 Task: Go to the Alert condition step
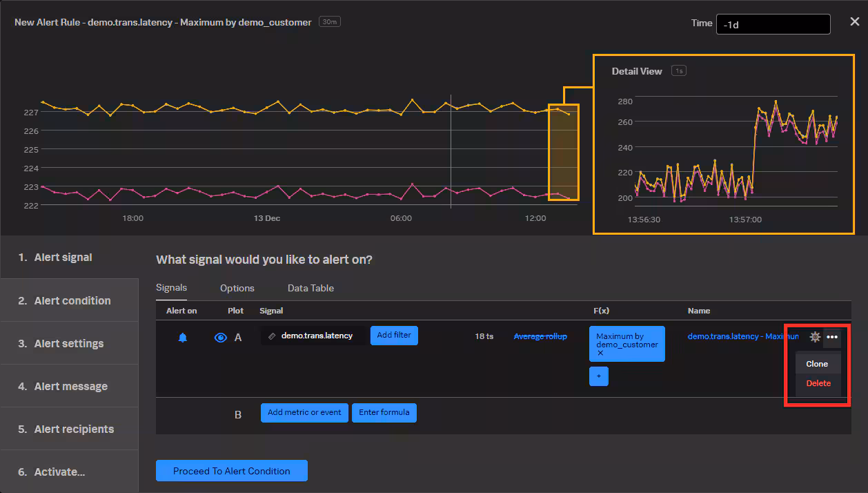pos(72,300)
